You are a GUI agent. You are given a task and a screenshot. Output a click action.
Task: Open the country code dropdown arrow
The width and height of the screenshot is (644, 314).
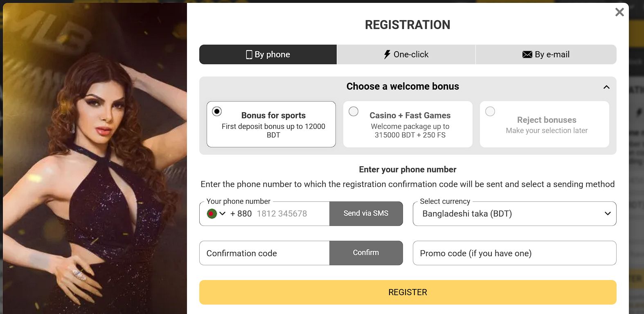(223, 214)
